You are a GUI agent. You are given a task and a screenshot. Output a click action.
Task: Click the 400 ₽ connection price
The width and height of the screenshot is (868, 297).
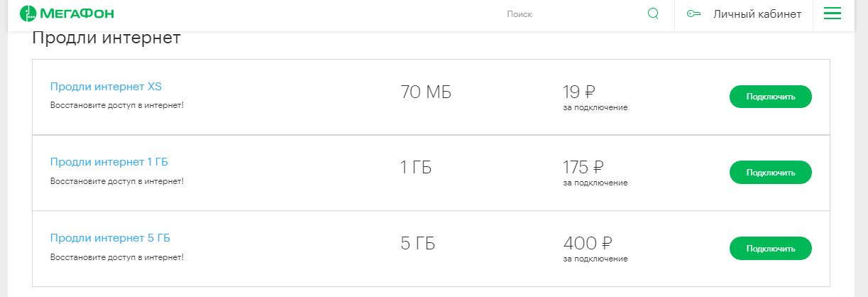[588, 243]
